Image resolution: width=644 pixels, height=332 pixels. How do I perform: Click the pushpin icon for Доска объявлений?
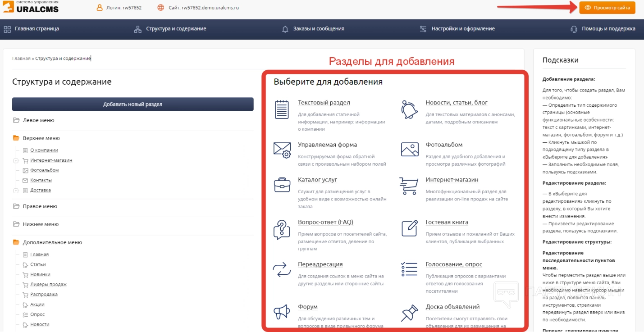coord(409,313)
